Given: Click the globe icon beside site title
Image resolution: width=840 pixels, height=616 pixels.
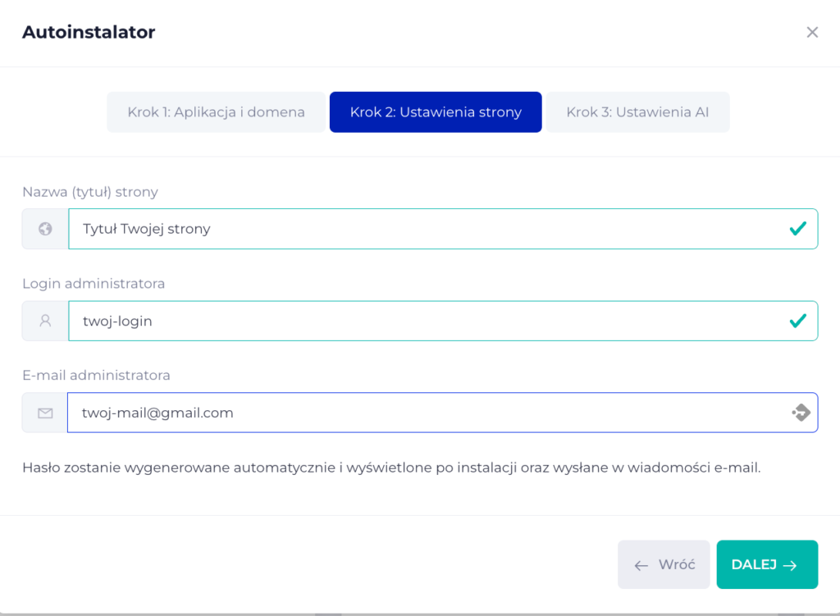Looking at the screenshot, I should 45,229.
